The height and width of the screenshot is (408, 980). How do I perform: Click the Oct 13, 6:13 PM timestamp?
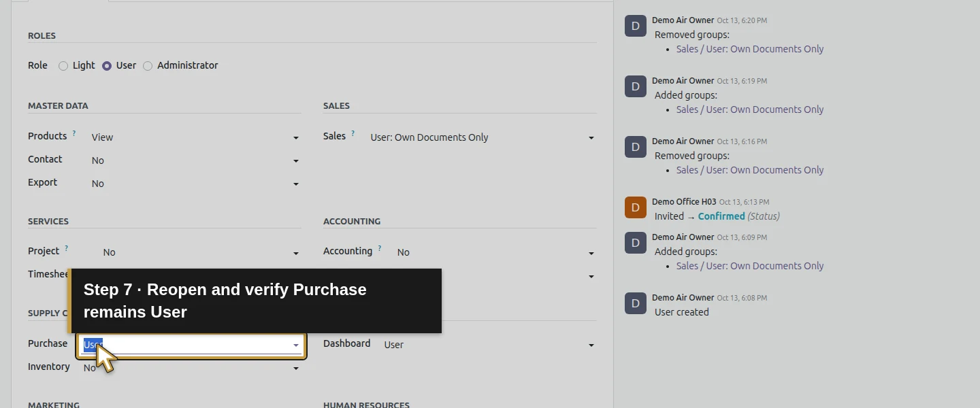[745, 203]
